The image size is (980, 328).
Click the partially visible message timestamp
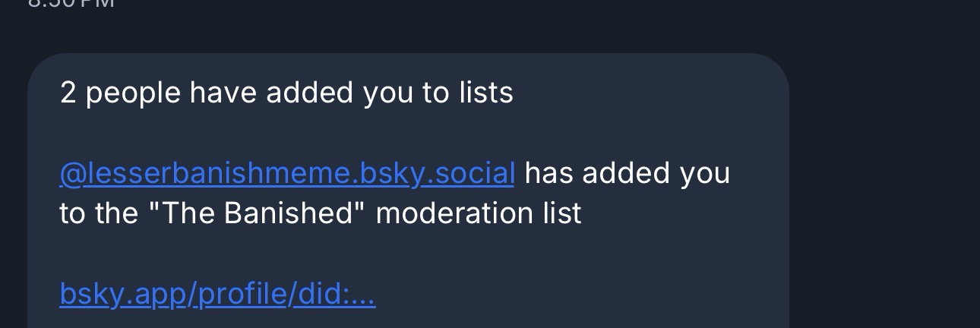71,4
